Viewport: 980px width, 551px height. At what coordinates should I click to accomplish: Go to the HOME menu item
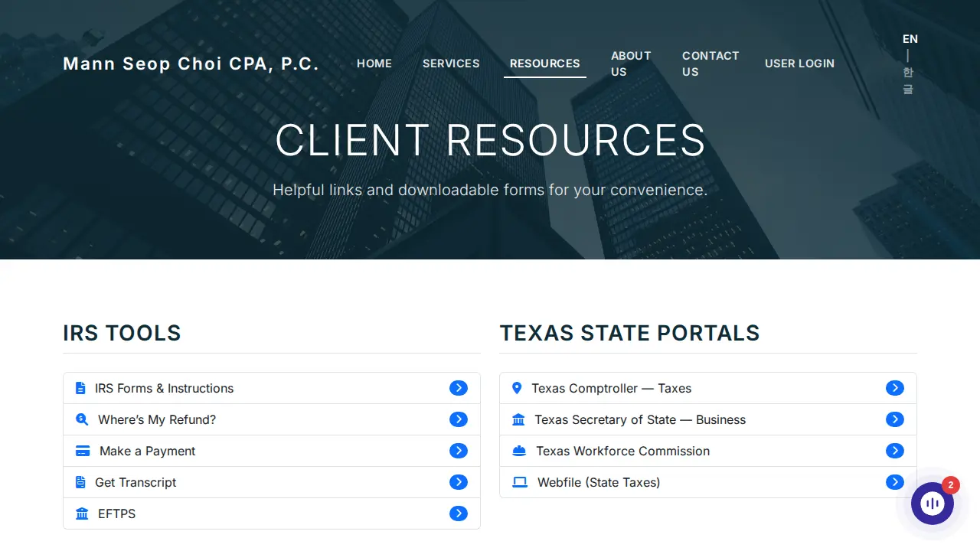[x=374, y=64]
